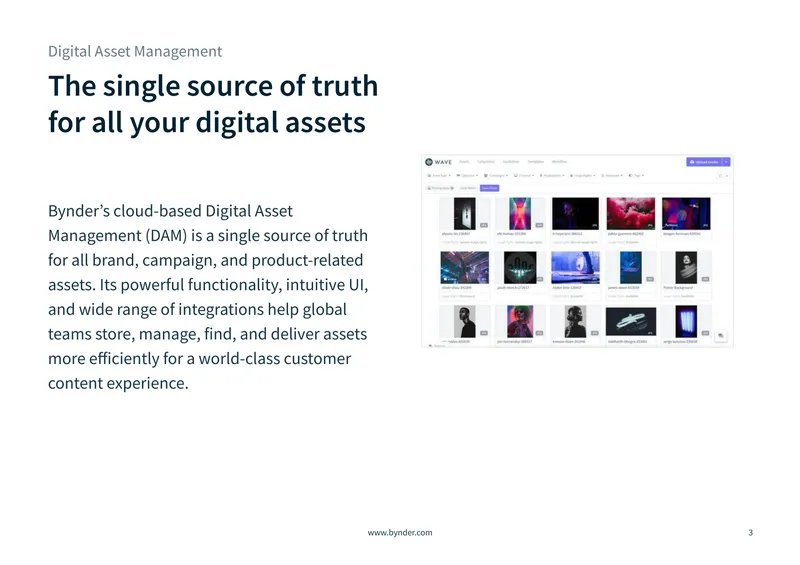Image resolution: width=800 pixels, height=565 pixels.
Task: Click the cloud icon on Upload media
Action: (692, 162)
